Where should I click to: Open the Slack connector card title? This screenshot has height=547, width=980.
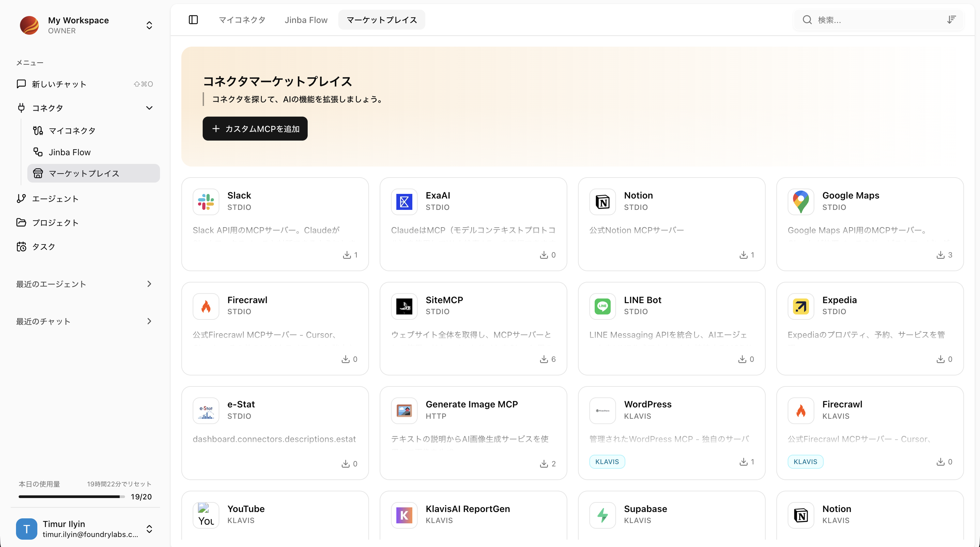click(239, 196)
